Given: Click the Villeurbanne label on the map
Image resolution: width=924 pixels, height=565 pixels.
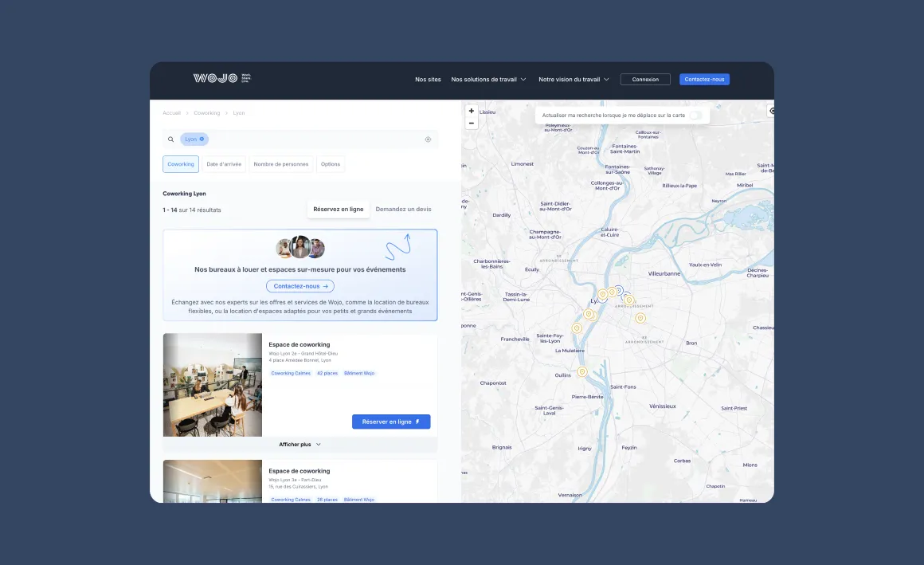Looking at the screenshot, I should point(664,273).
